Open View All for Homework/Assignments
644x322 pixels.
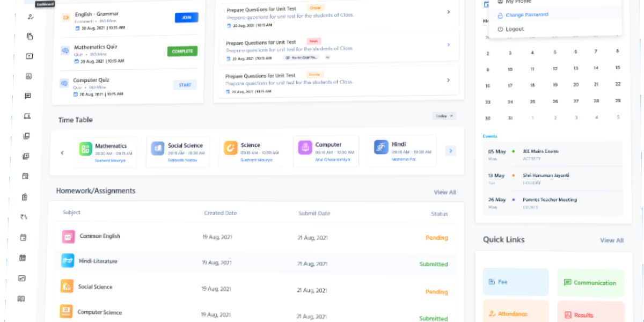445,192
